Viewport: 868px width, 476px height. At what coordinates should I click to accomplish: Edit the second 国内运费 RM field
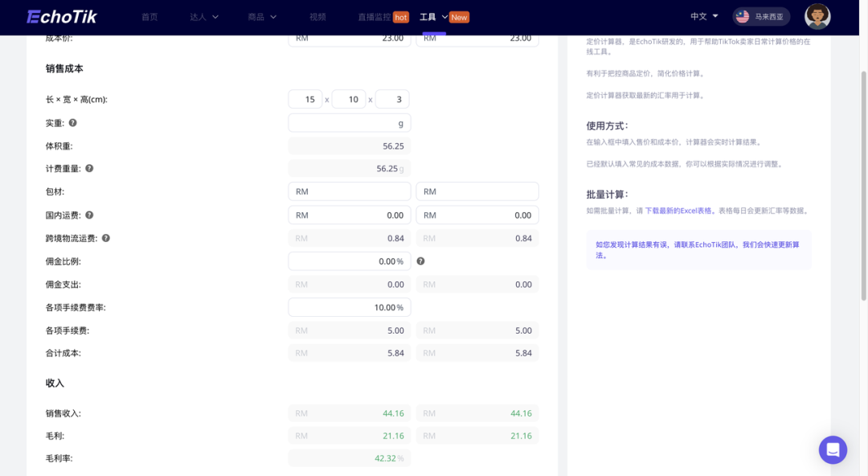tap(477, 215)
